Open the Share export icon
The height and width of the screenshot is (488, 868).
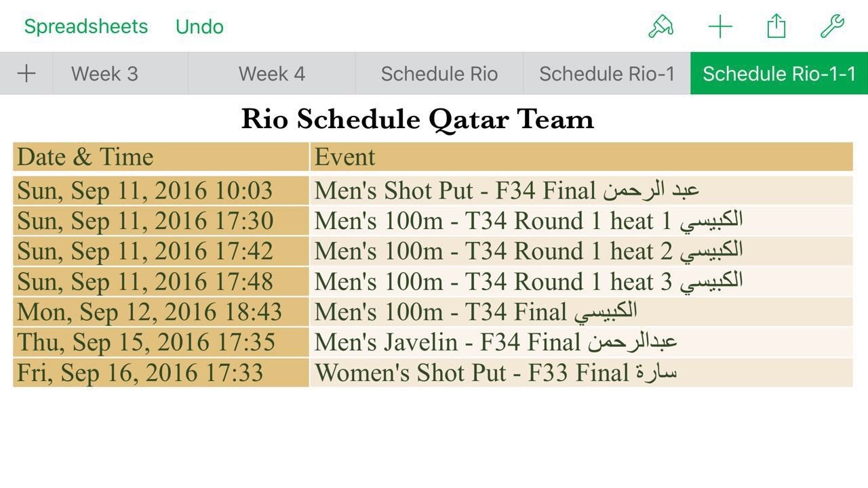(x=776, y=26)
